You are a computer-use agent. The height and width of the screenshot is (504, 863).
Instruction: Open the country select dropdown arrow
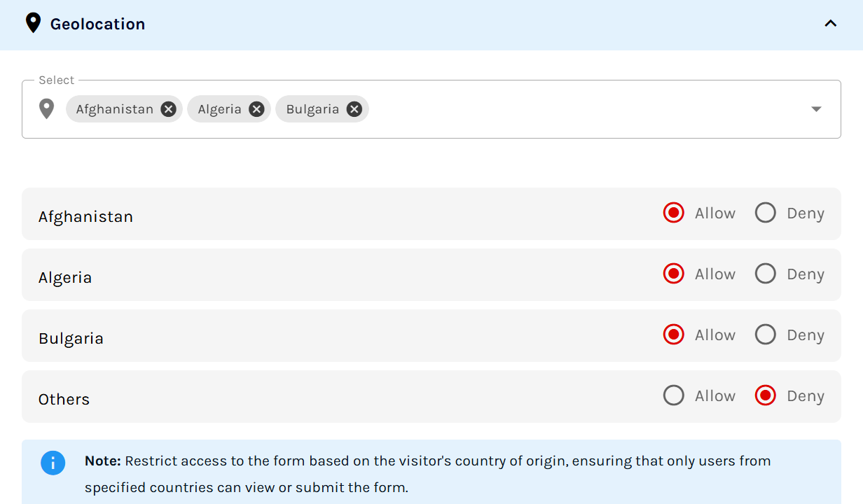pos(816,109)
